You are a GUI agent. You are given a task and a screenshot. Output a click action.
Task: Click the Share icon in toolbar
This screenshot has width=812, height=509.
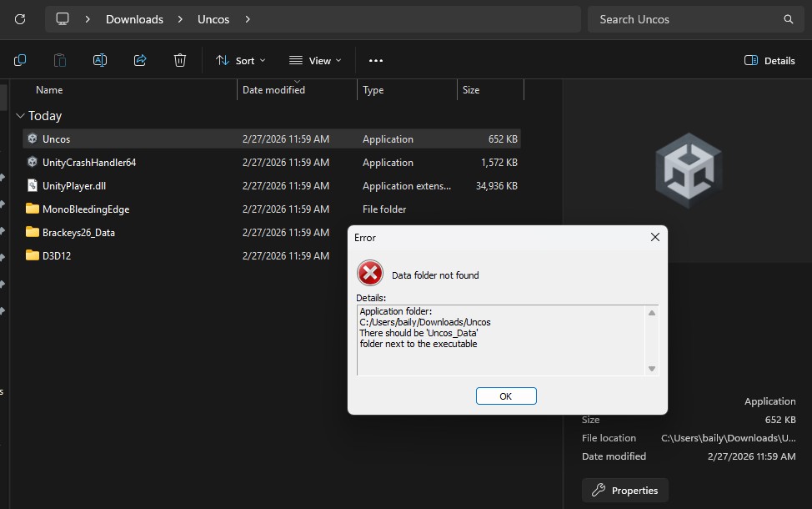click(140, 60)
